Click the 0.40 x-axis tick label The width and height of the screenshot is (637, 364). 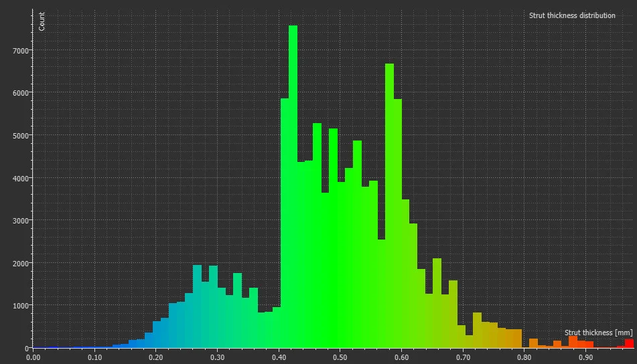point(279,357)
